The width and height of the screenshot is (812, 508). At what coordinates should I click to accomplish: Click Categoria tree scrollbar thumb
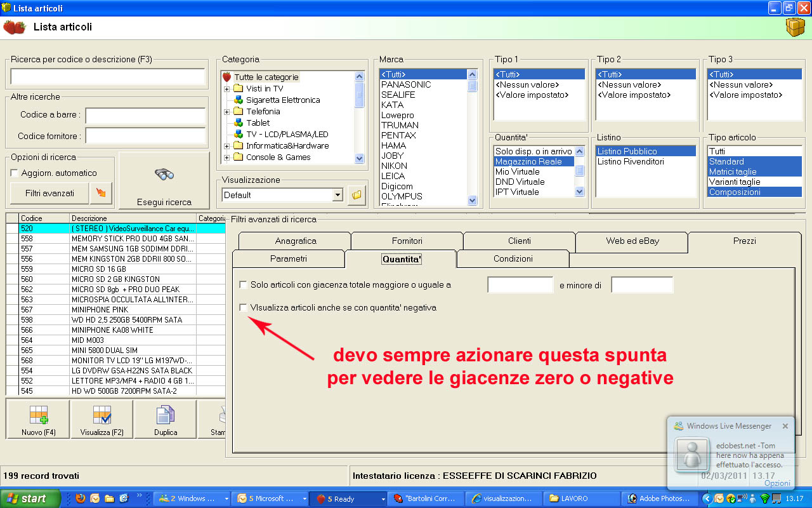[360, 95]
